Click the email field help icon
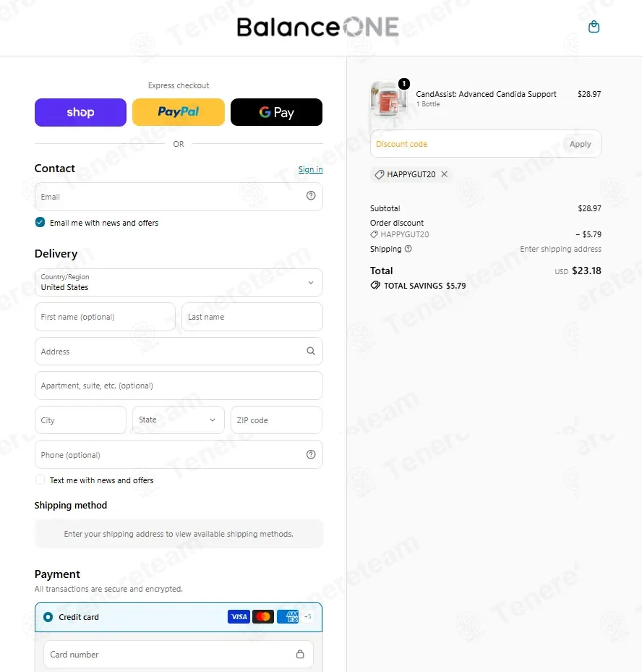 [x=311, y=196]
